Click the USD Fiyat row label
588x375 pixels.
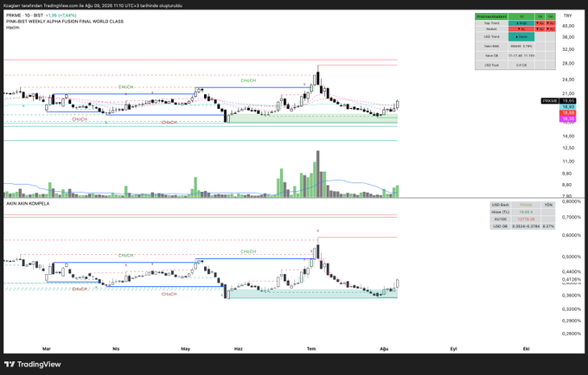coord(491,65)
